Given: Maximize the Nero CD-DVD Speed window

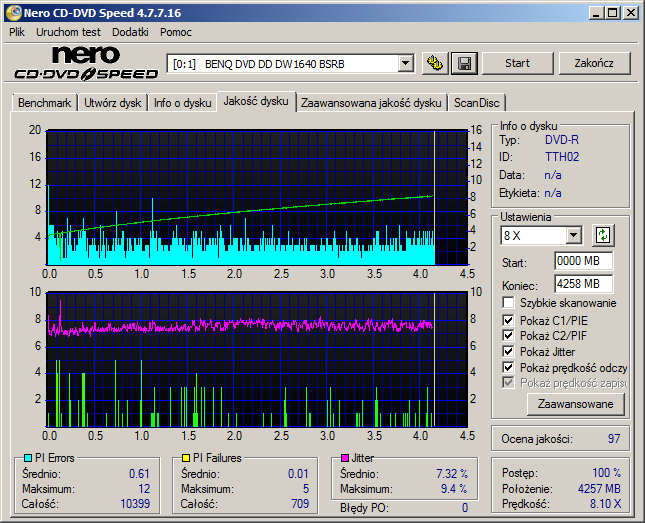Looking at the screenshot, I should click(613, 13).
